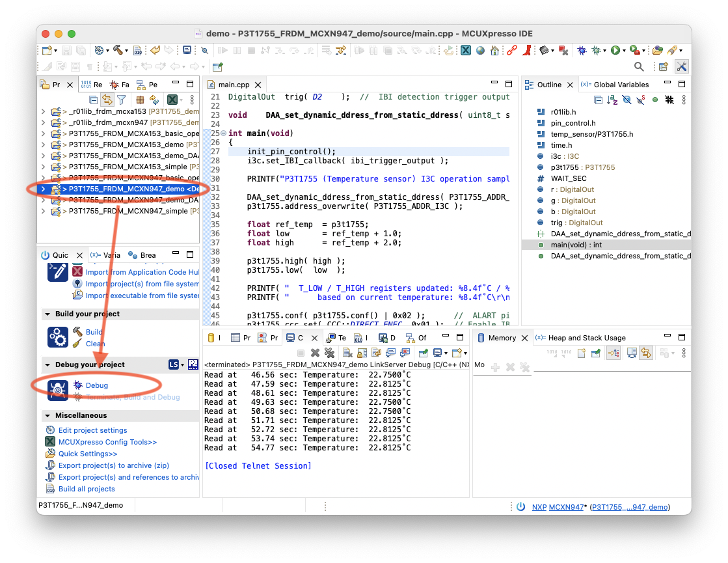Screen dimensions: 728x563
Task: Click the bug icon beside Debug in Quickstart
Action: [x=78, y=385]
